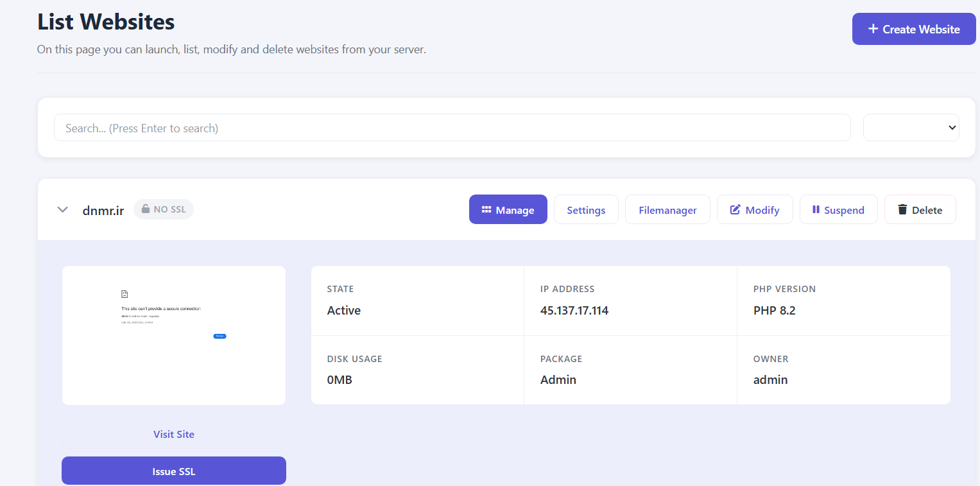This screenshot has width=980, height=486.
Task: Collapse the dnmr.ir website row chevron
Action: click(x=63, y=209)
